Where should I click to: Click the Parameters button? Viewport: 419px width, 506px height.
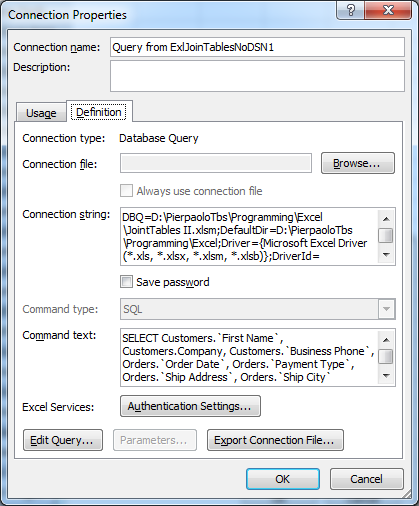click(x=155, y=440)
